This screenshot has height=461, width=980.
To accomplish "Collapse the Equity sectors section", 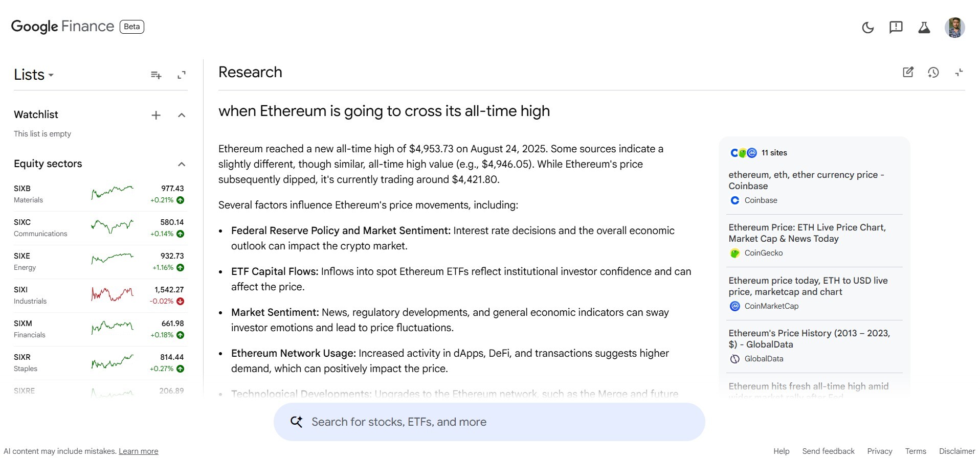I will [x=182, y=164].
